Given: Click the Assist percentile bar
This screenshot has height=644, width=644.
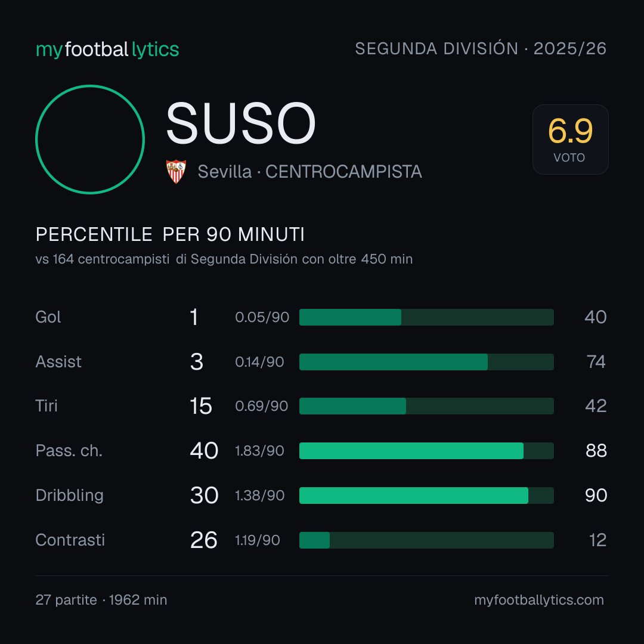Looking at the screenshot, I should point(426,362).
